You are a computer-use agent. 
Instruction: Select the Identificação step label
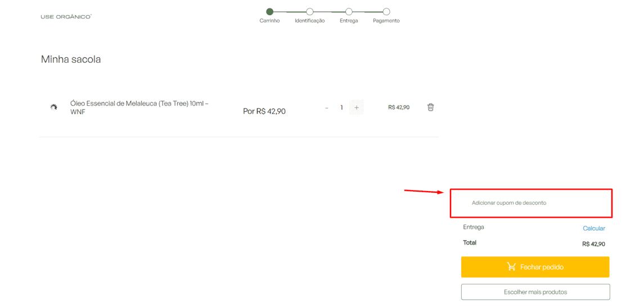[x=309, y=21]
